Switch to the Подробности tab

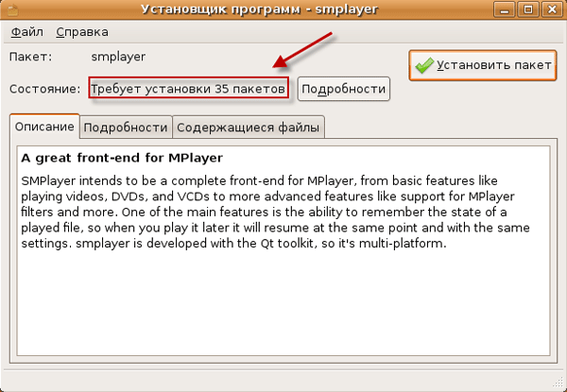pyautogui.click(x=125, y=127)
